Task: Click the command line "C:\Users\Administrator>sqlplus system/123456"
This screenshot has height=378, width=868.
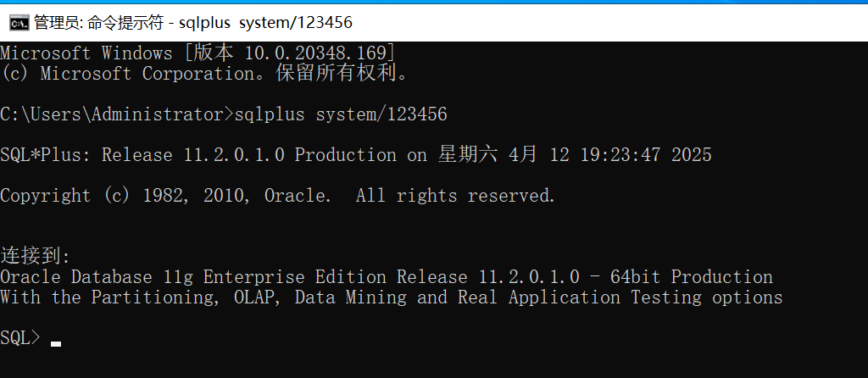Action: click(x=224, y=114)
